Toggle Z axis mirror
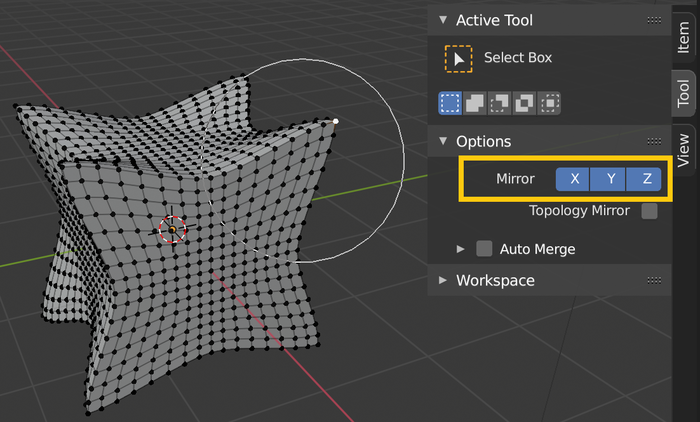 click(x=646, y=179)
